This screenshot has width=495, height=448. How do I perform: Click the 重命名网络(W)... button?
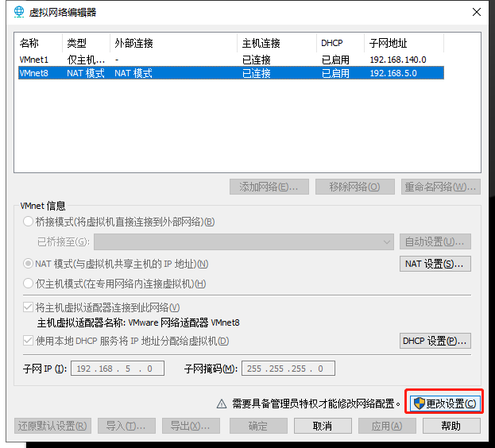point(441,187)
